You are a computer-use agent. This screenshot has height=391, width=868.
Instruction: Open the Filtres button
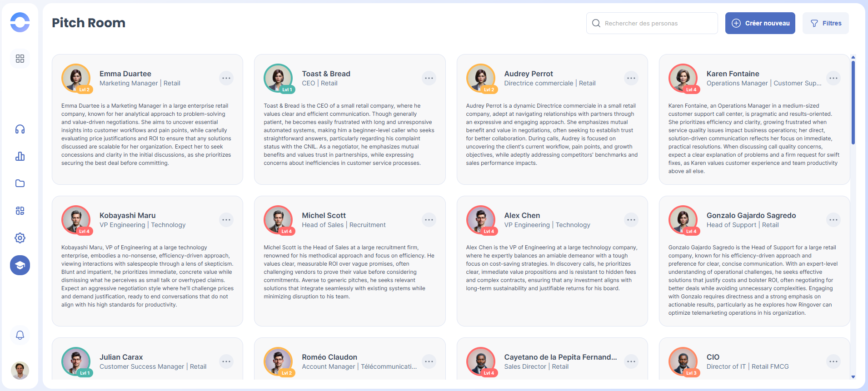(x=826, y=23)
